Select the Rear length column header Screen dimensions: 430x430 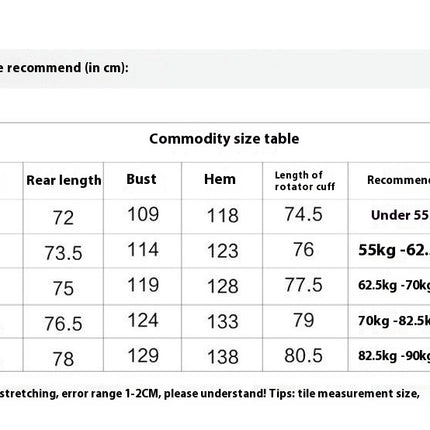click(x=64, y=181)
